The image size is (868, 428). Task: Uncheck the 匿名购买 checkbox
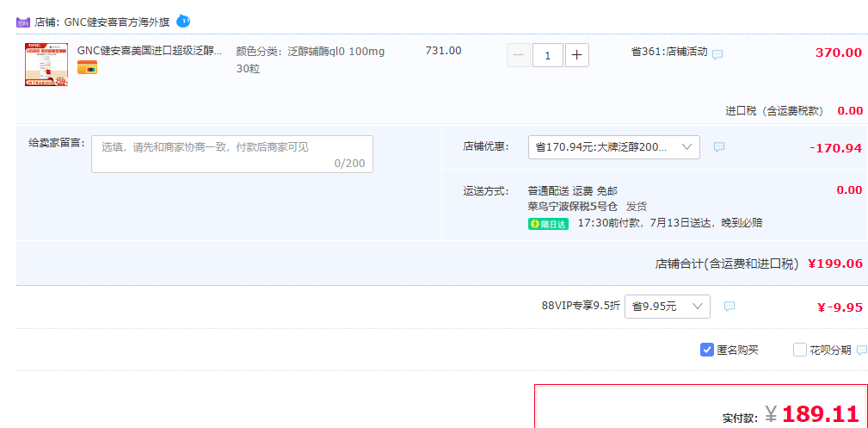tap(707, 350)
